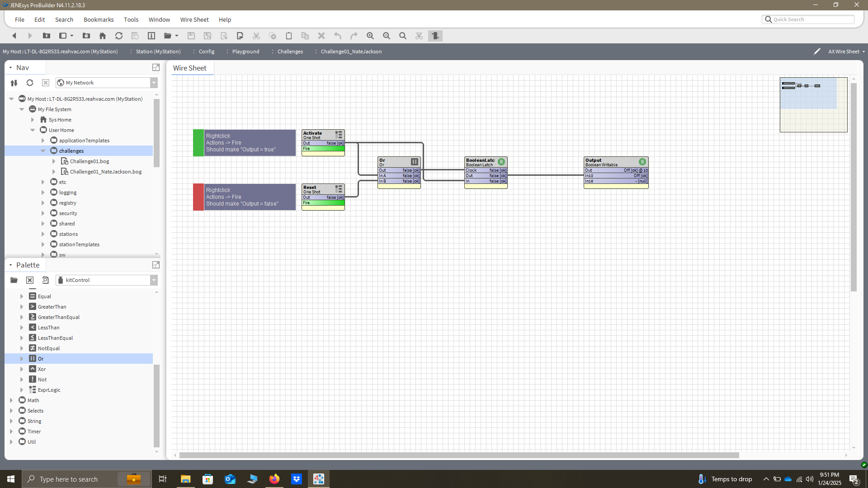The width and height of the screenshot is (868, 488).
Task: Expand the Challenge01.bog tree node
Action: click(54, 161)
